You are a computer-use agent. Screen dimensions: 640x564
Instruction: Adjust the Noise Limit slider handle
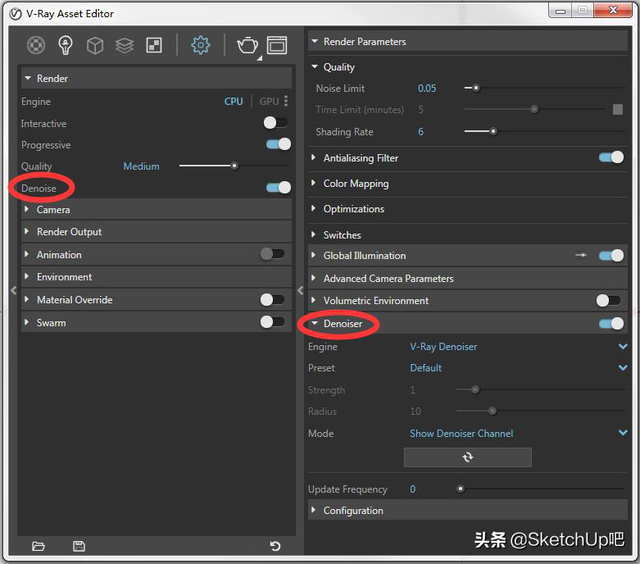pyautogui.click(x=476, y=88)
